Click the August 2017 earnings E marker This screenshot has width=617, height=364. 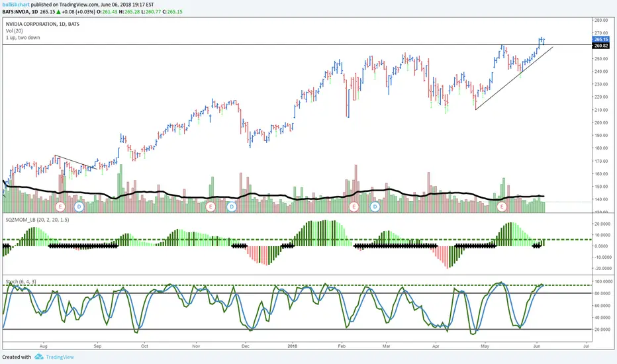pos(60,206)
